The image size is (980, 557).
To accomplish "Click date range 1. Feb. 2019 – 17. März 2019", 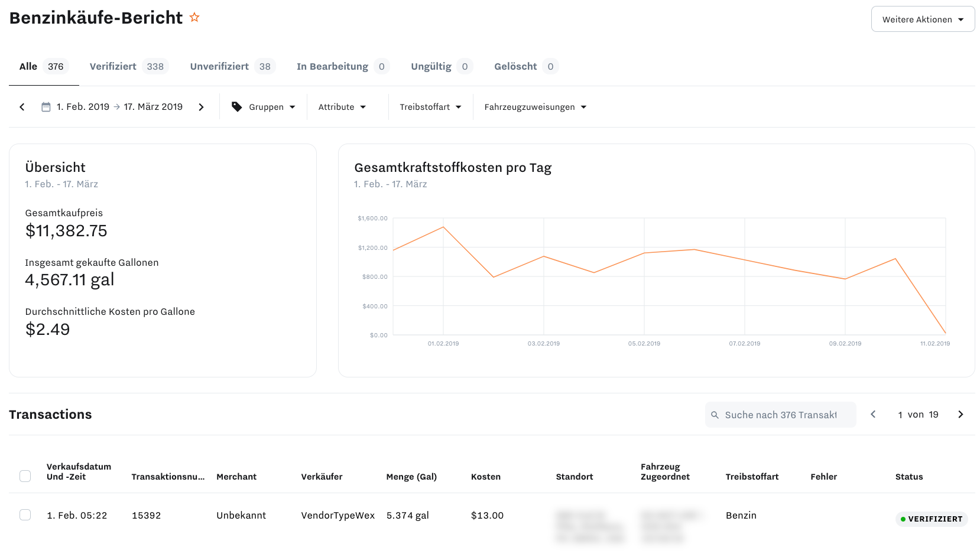I will click(x=119, y=107).
